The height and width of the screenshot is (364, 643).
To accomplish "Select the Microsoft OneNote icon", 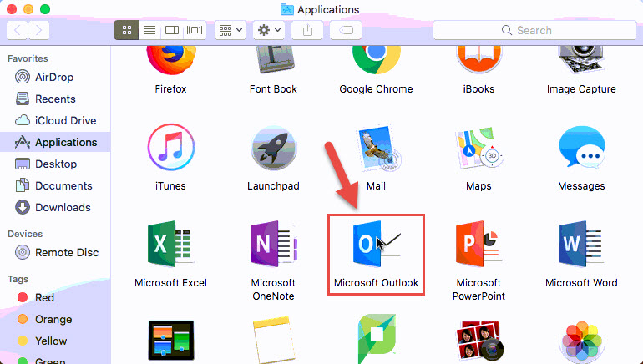I will coord(273,244).
